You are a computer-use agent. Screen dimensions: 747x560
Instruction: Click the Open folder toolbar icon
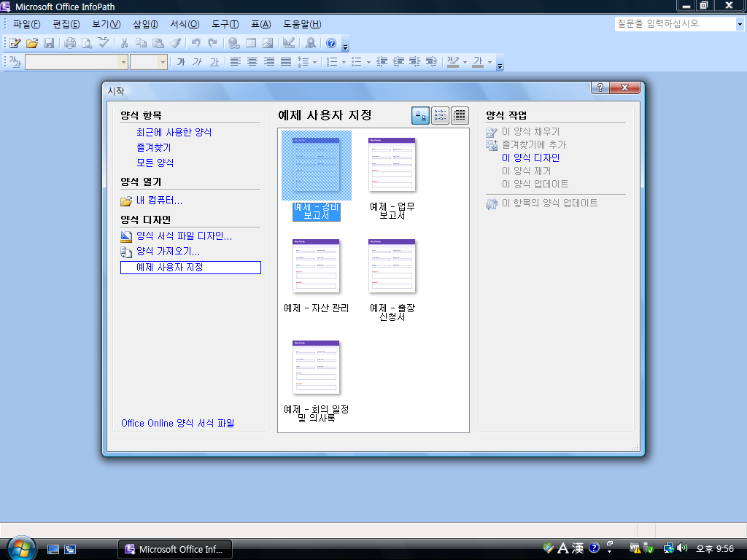pyautogui.click(x=32, y=43)
